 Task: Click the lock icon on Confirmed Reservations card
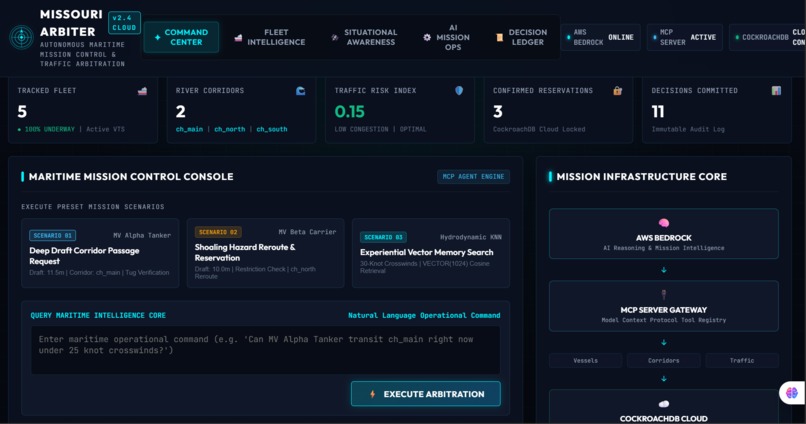pyautogui.click(x=617, y=90)
